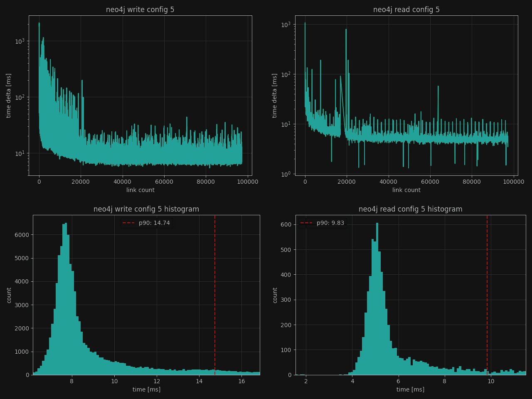Click the 40000 tick on write line chart
The height and width of the screenshot is (399, 532).
123,182
